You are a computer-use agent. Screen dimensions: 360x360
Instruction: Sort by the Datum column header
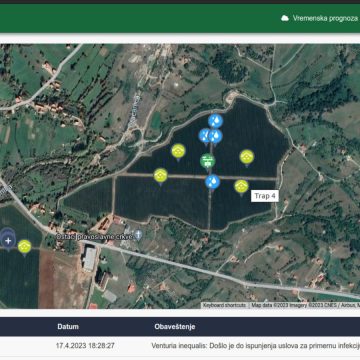(x=68, y=327)
